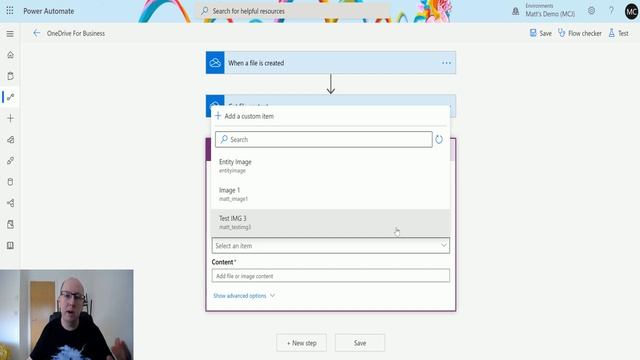Choose Add a custom item
Viewport: 640px width, 360px height.
(244, 116)
